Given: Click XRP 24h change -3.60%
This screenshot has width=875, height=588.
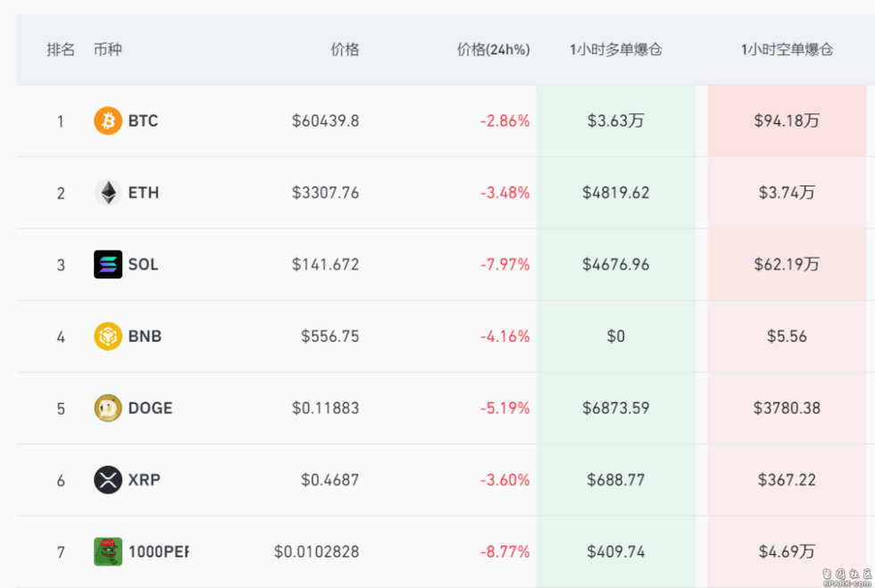Looking at the screenshot, I should (x=504, y=480).
